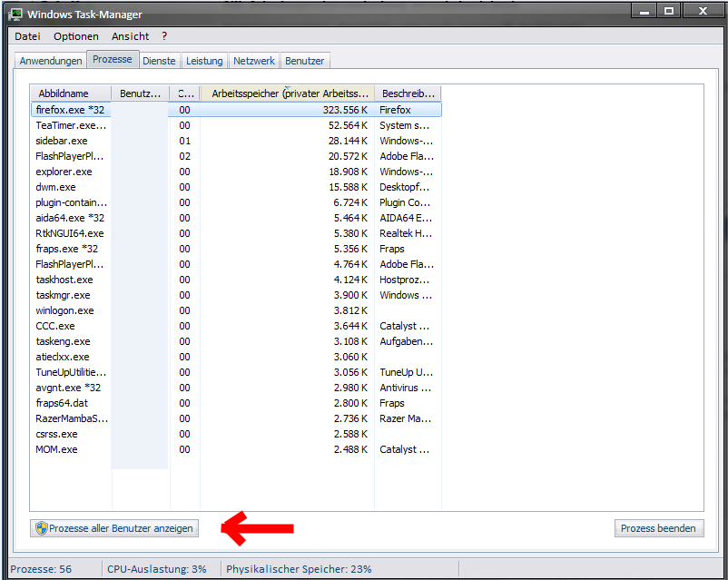Open the ? help menu

click(164, 36)
